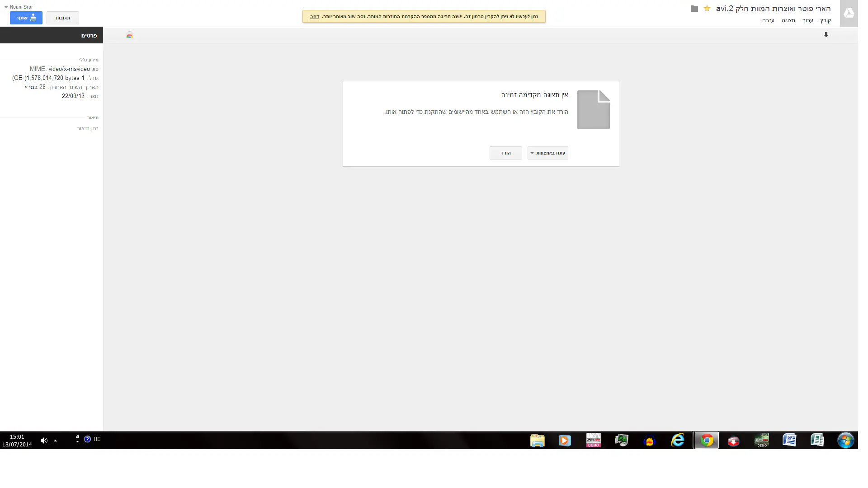Open the תצוגה (View) menu

(x=788, y=20)
